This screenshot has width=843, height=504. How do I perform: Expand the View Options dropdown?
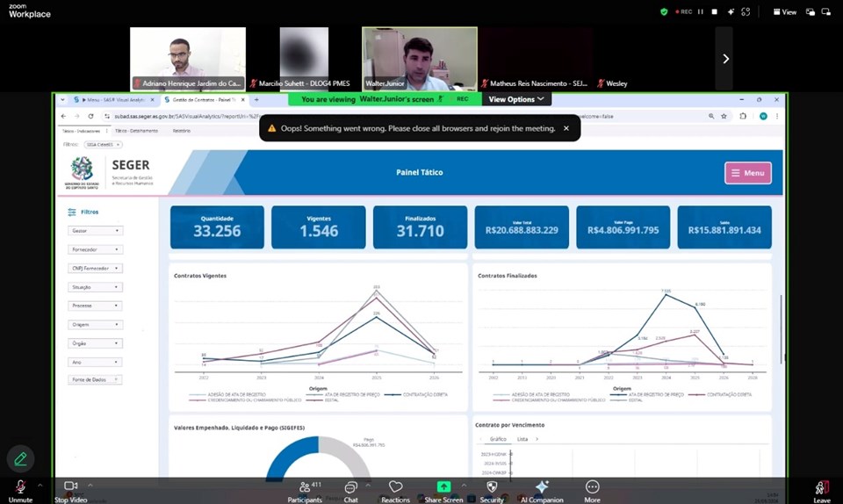(516, 99)
